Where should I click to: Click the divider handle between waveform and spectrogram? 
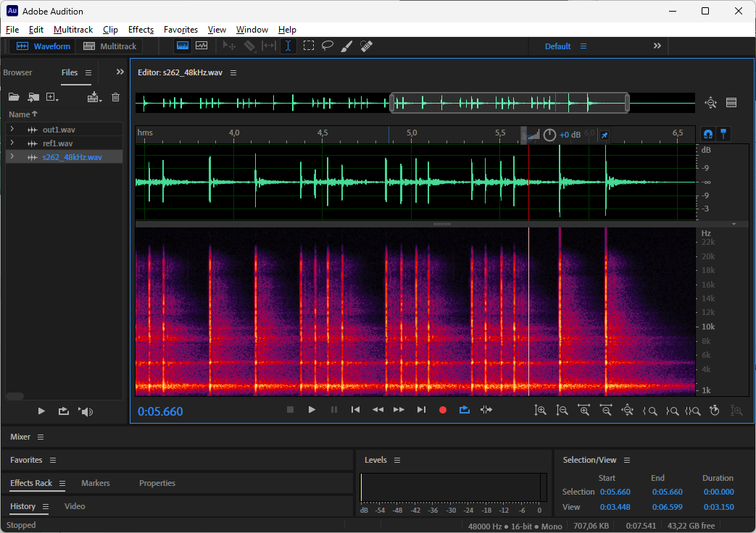[x=441, y=224]
